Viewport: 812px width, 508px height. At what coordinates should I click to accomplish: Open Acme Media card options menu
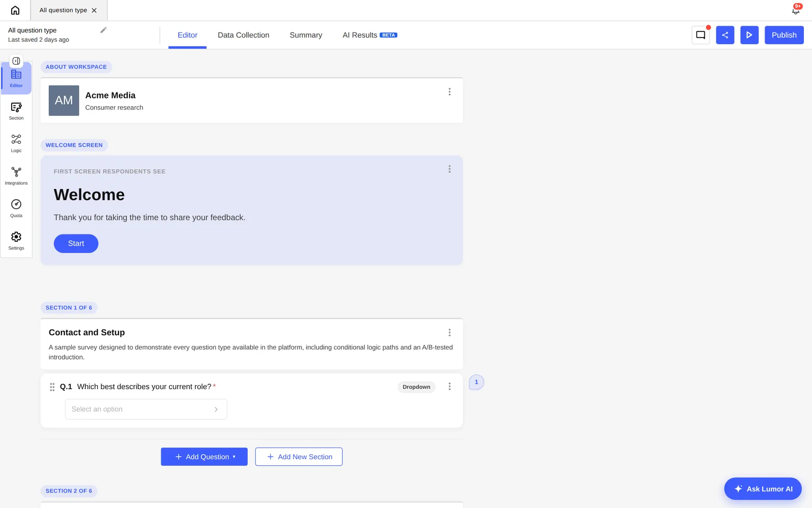pyautogui.click(x=450, y=92)
